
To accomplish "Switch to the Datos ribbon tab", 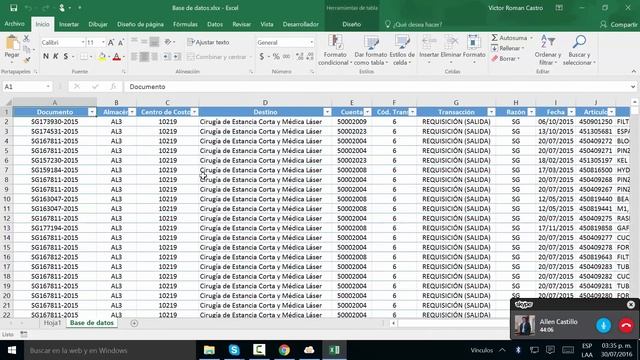I will [215, 24].
